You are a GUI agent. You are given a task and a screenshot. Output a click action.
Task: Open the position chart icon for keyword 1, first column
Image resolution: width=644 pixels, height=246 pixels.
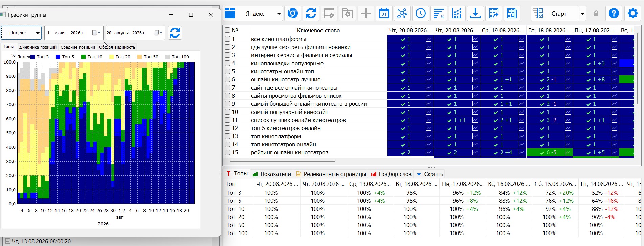[429, 39]
